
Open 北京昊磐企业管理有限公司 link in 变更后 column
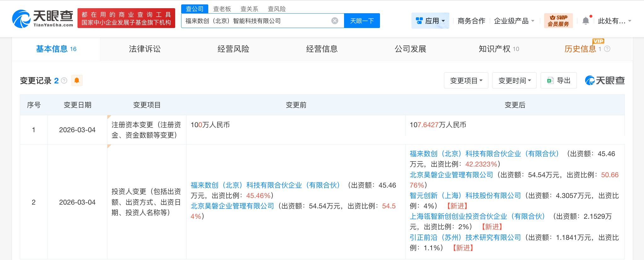[451, 175]
